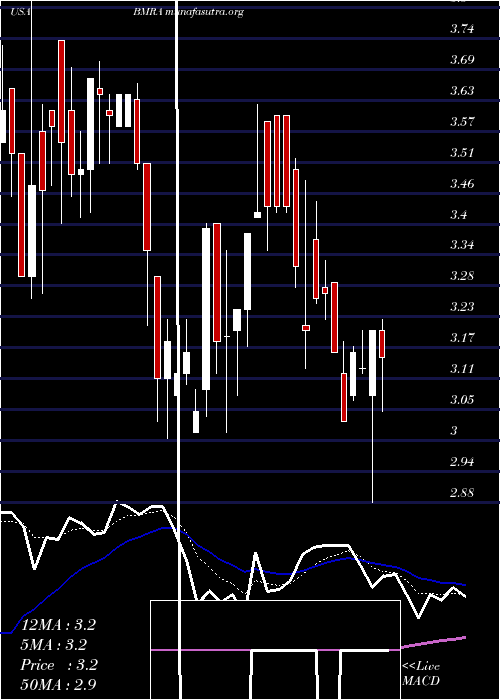Click the BMRA munafasutra.org title text

[188, 12]
